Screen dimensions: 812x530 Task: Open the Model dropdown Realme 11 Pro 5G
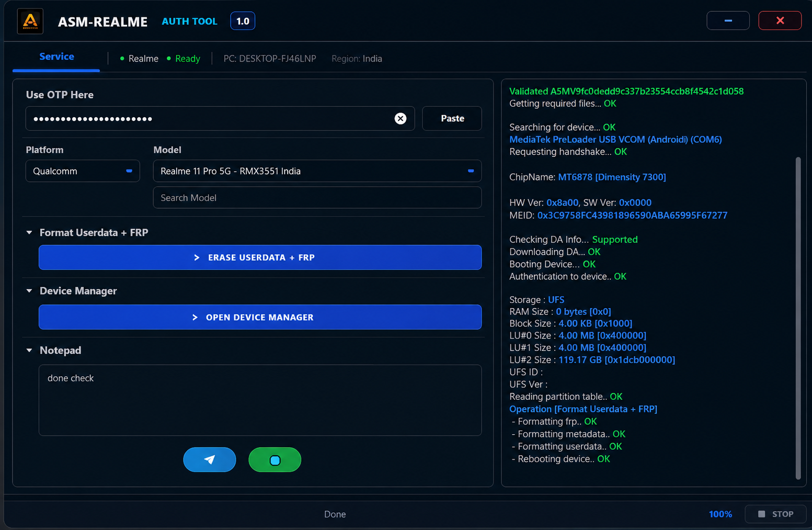pyautogui.click(x=317, y=171)
